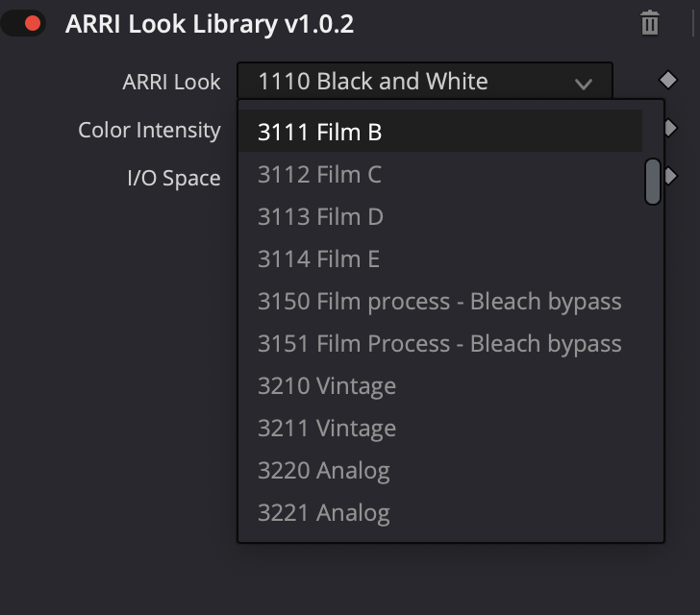Click the ARRI Look Library v1.0.2 title
The height and width of the screenshot is (615, 700).
coord(210,24)
